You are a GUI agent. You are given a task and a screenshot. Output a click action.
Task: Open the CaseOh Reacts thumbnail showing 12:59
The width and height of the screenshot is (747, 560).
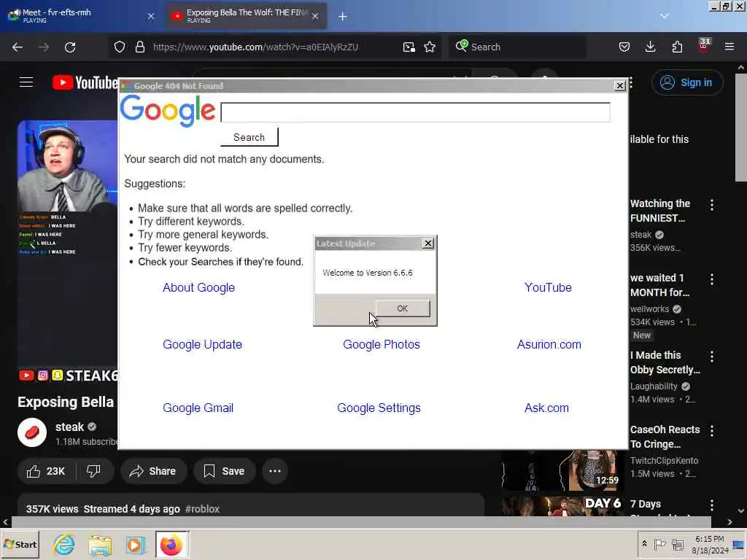562,470
